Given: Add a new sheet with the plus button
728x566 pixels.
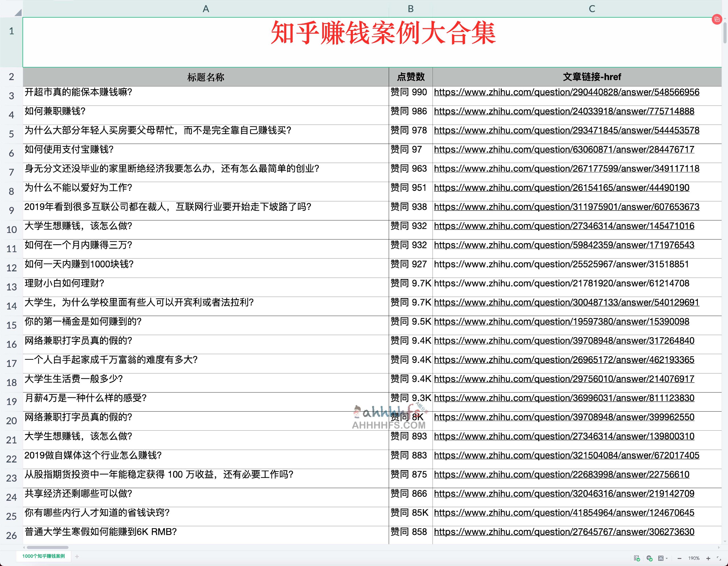Looking at the screenshot, I should (x=77, y=557).
